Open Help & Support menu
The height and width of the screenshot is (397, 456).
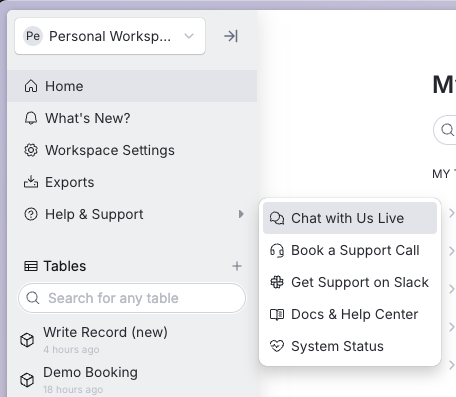pyautogui.click(x=132, y=214)
